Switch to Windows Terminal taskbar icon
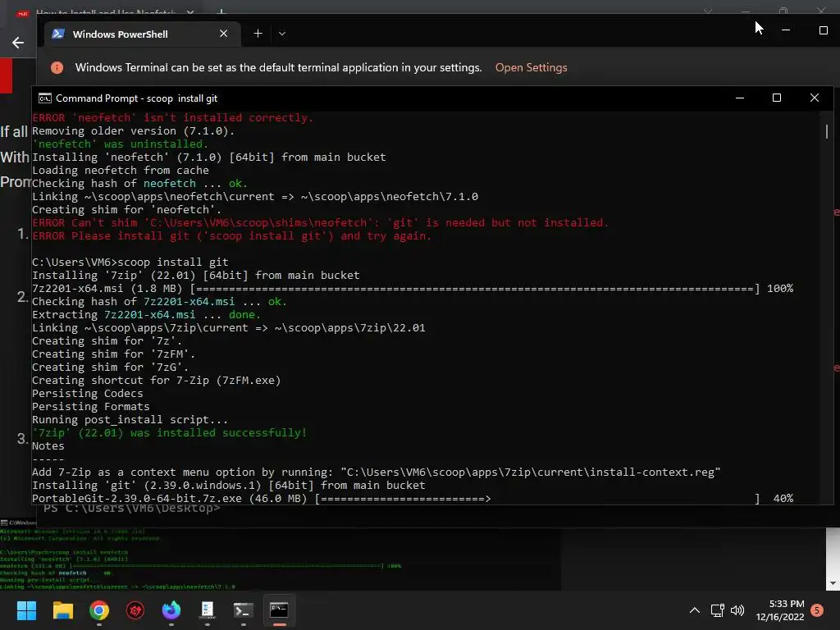This screenshot has width=840, height=630. coord(243,610)
